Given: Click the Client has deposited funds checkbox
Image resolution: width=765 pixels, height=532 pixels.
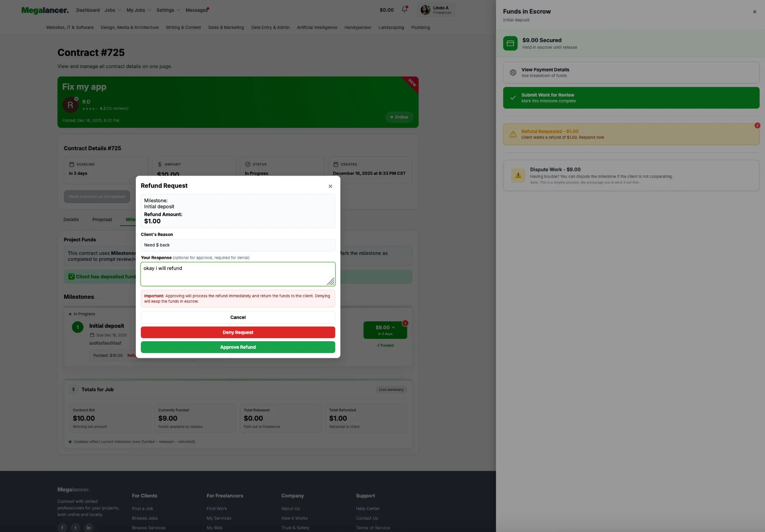Looking at the screenshot, I should tap(72, 276).
